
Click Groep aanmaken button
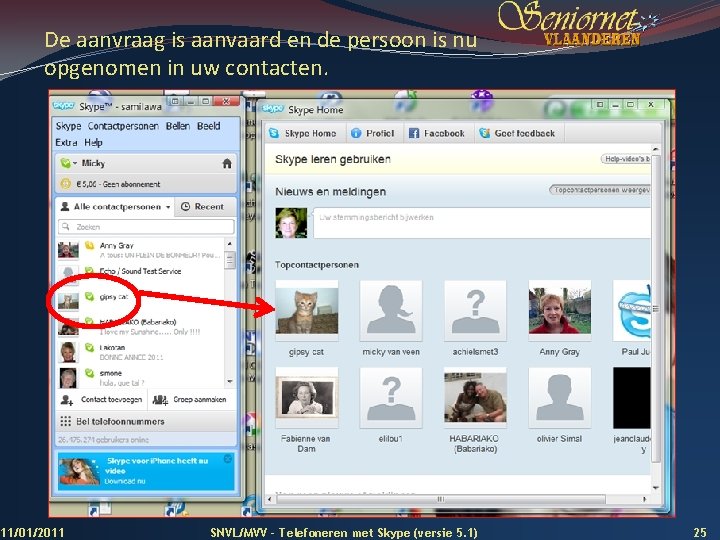190,400
